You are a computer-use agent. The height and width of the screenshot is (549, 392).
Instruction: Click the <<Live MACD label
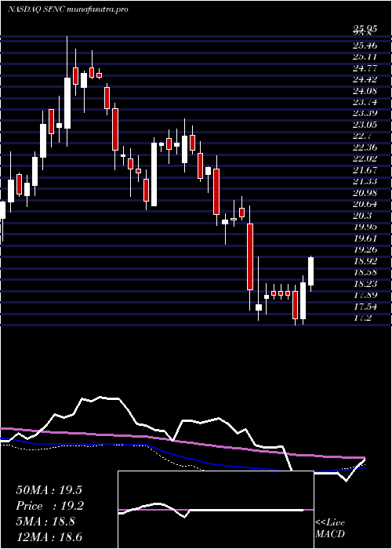tap(330, 529)
